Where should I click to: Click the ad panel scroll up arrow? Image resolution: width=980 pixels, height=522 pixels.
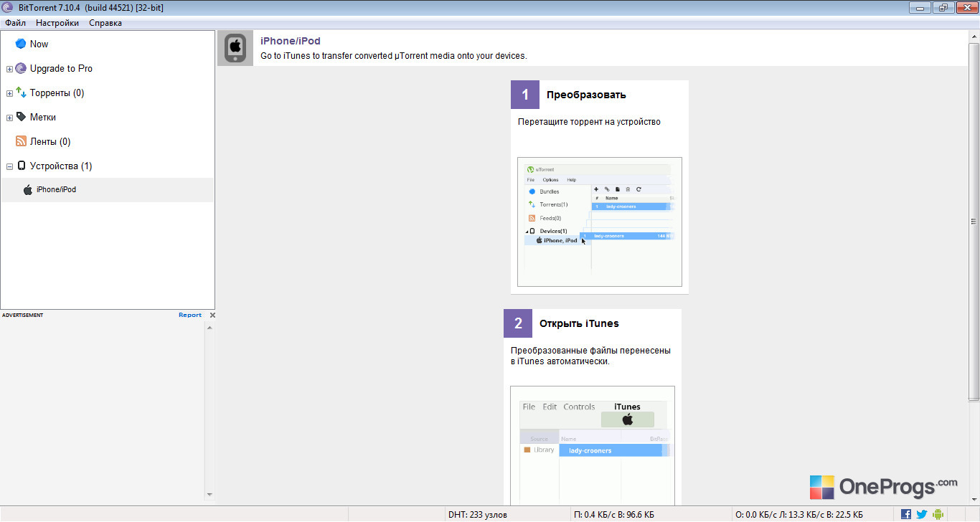[x=209, y=328]
